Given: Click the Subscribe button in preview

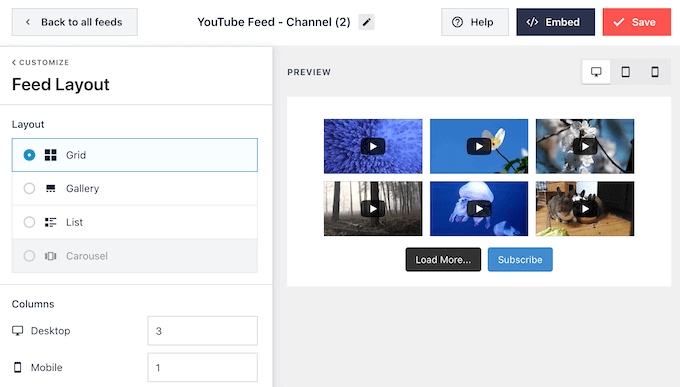Looking at the screenshot, I should pyautogui.click(x=520, y=259).
